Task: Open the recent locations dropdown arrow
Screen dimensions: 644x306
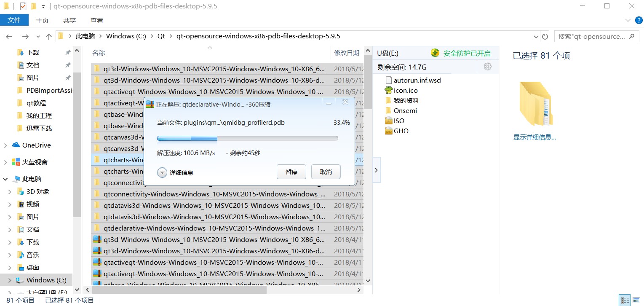Action: click(x=38, y=37)
